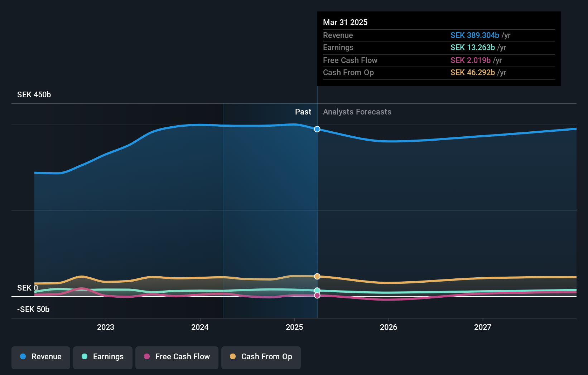Viewport: 588px width, 375px height.
Task: Select the orange Cash From Op chart marker
Action: 317,276
